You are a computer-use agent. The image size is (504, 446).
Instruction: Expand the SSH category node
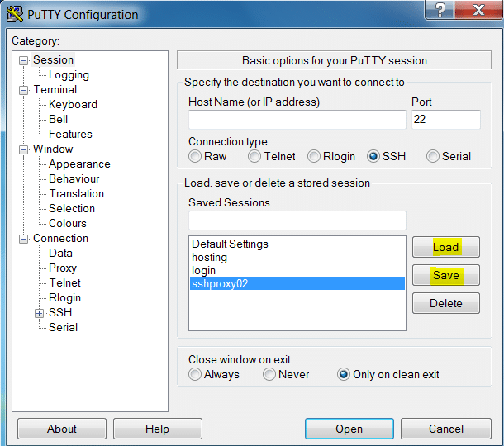[x=39, y=313]
